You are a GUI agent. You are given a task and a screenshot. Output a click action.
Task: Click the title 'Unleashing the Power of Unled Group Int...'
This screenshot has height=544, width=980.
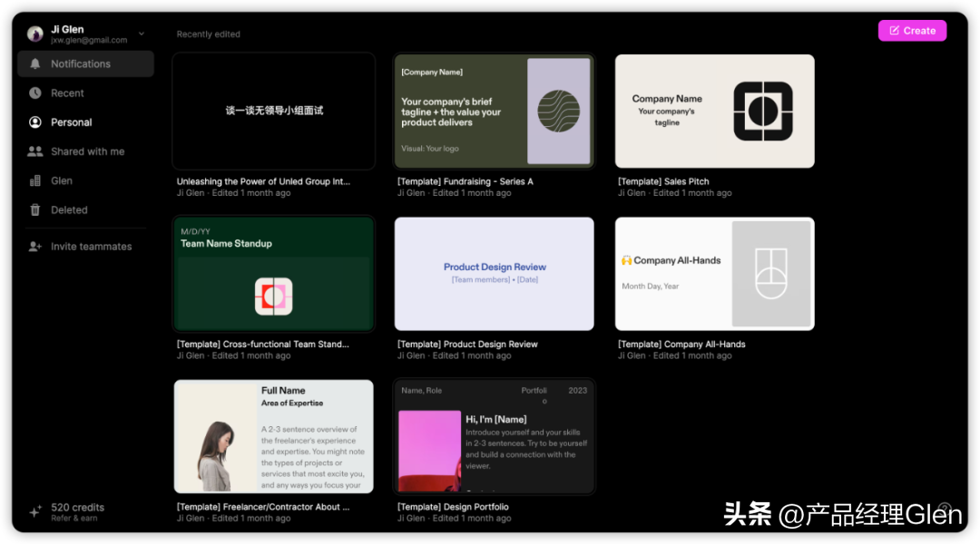[x=263, y=181]
